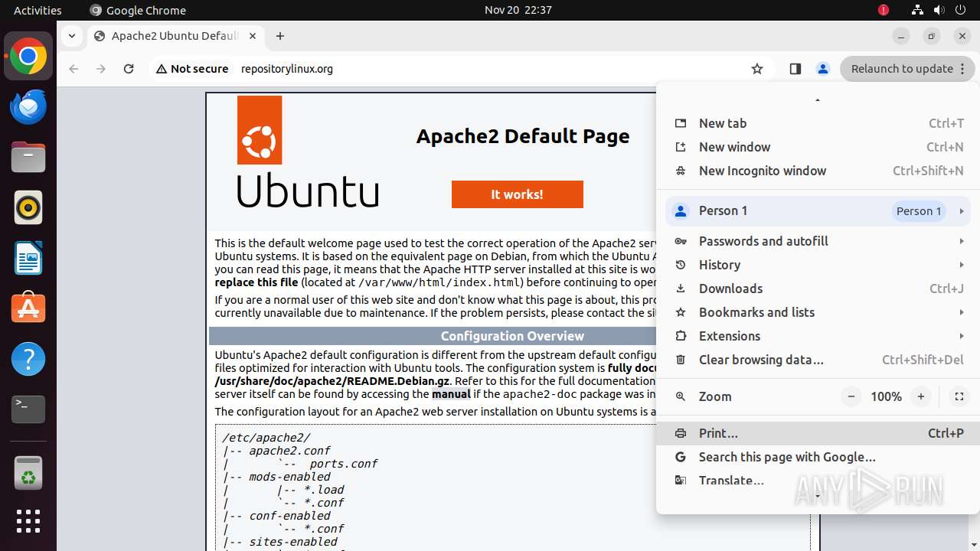Click the browser forward arrow
Screen dimensions: 980x551
pos(101,69)
